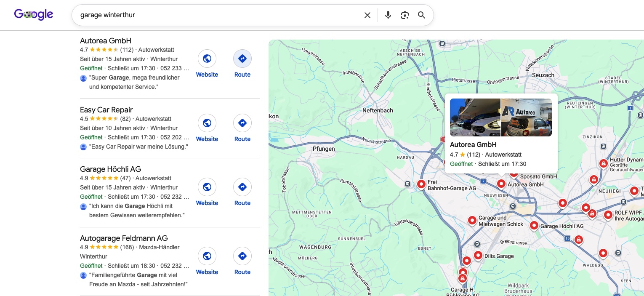Open right Autorea logo photo in popup

click(x=527, y=117)
